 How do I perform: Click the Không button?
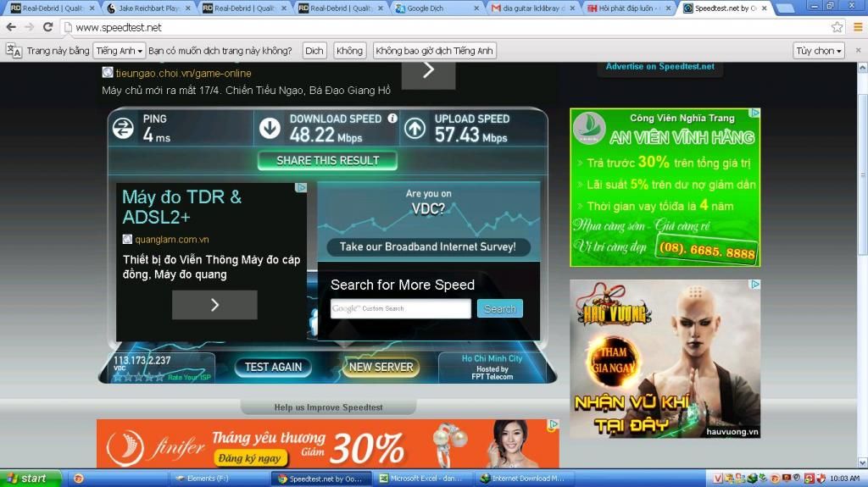click(x=349, y=51)
